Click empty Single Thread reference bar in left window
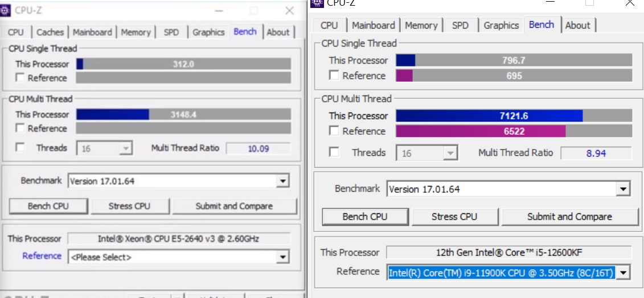The height and width of the screenshot is (298, 644). pyautogui.click(x=183, y=77)
